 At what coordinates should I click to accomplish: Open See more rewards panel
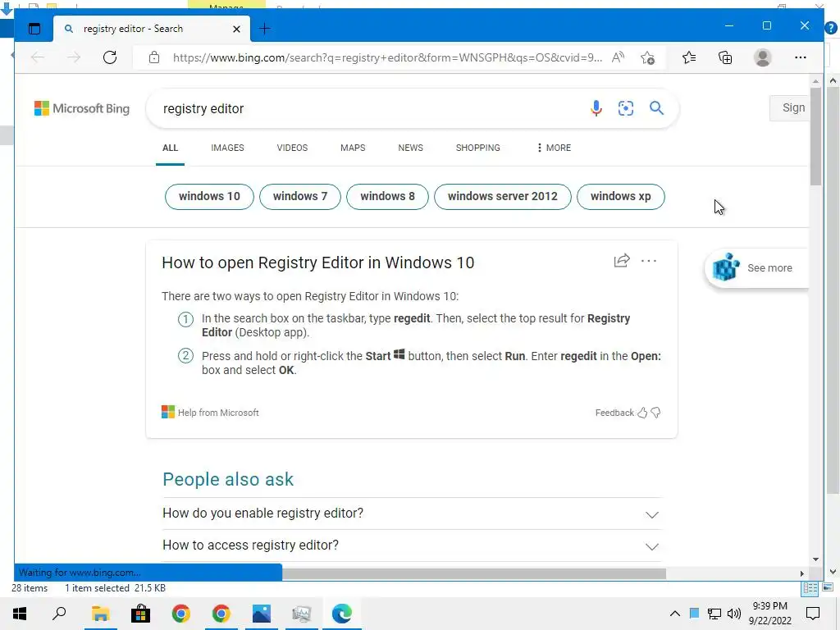point(756,268)
